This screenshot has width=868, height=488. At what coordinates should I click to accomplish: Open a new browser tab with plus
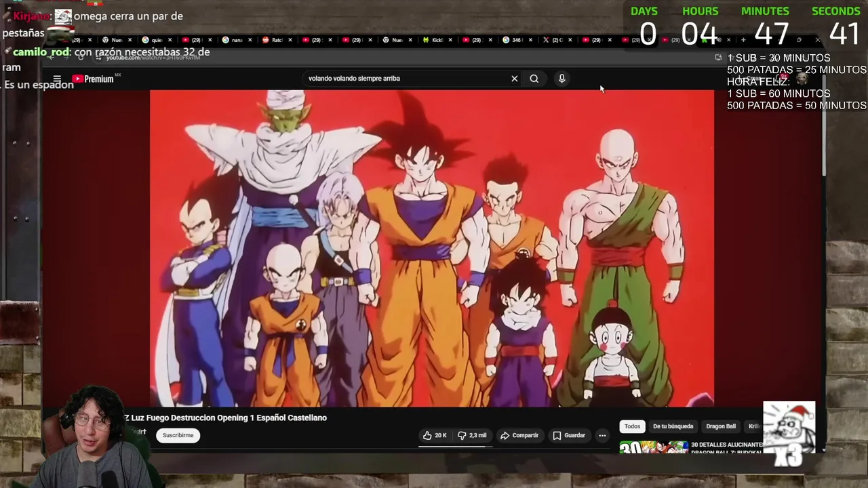coord(743,40)
